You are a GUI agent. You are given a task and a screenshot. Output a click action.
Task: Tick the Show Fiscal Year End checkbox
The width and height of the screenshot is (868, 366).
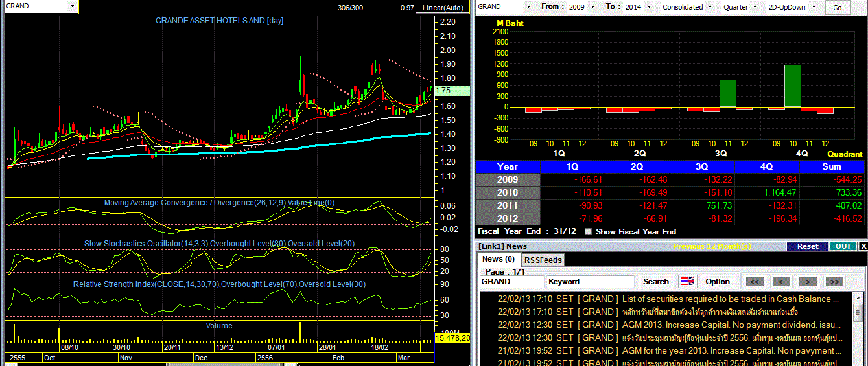(589, 231)
